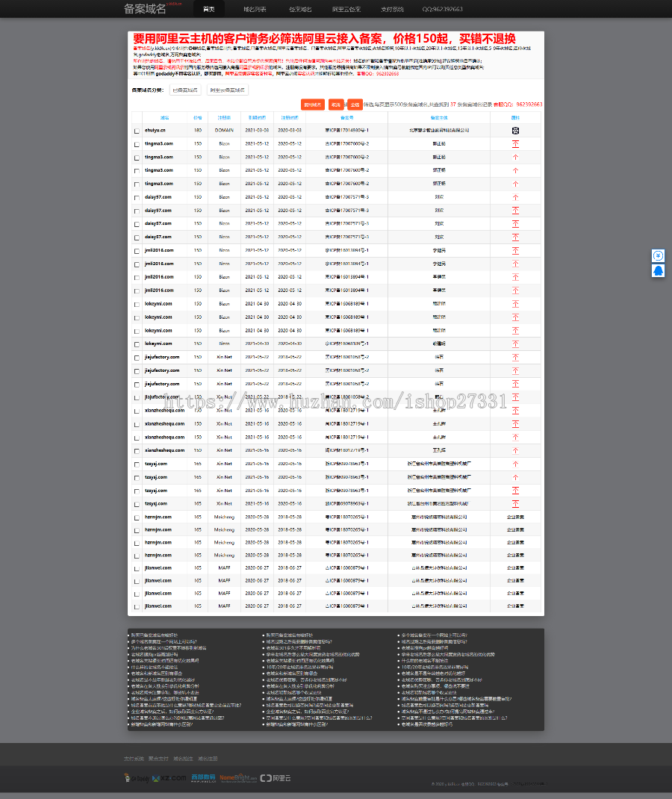
Task: Tick checkbox of the first daisy57.com row
Action: pos(137,198)
